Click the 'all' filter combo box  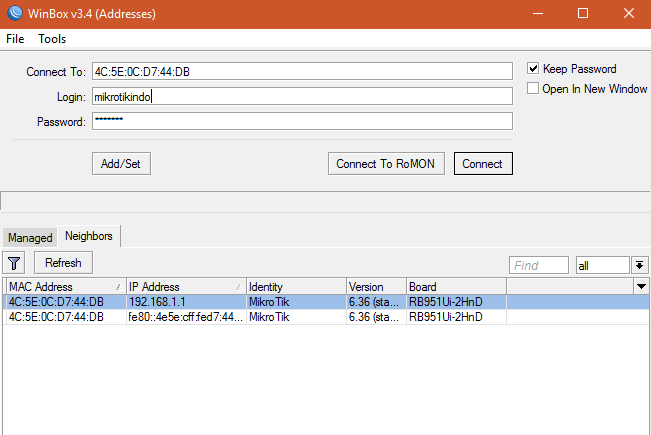[x=602, y=265]
